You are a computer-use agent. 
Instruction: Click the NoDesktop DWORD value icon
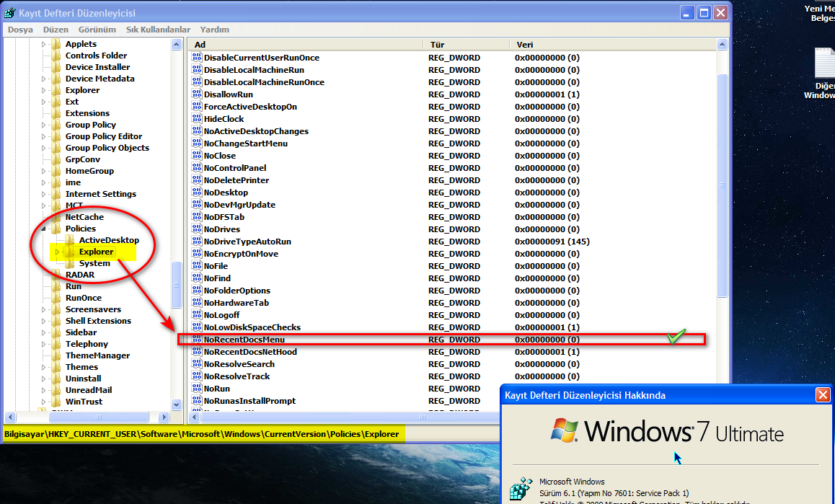197,193
